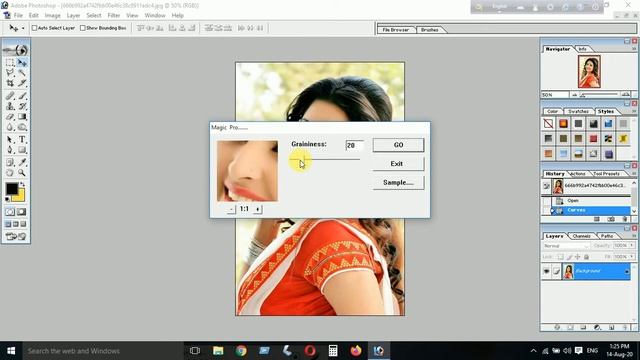Select the Pen tool
This screenshot has width=640, height=360.
10,150
